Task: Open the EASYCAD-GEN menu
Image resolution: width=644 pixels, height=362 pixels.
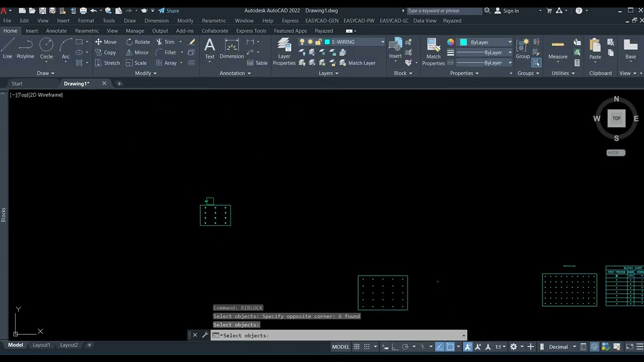Action: tap(321, 21)
